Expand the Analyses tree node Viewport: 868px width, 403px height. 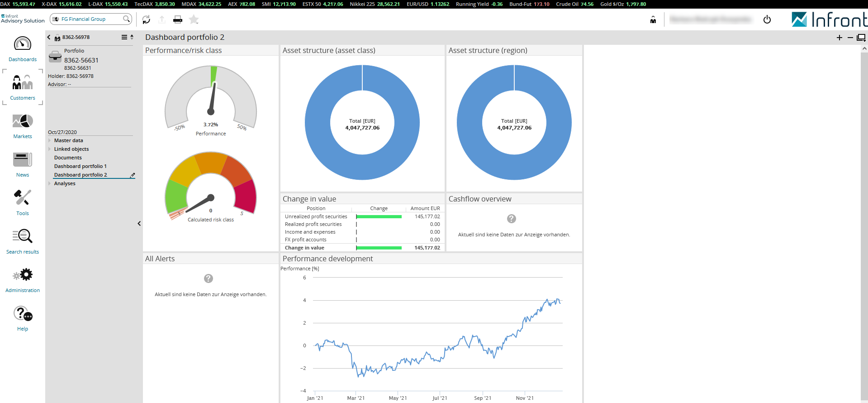click(50, 184)
